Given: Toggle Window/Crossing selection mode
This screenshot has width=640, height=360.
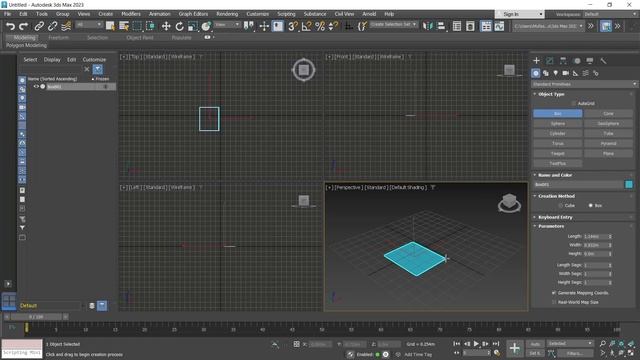Looking at the screenshot, I should 151,27.
